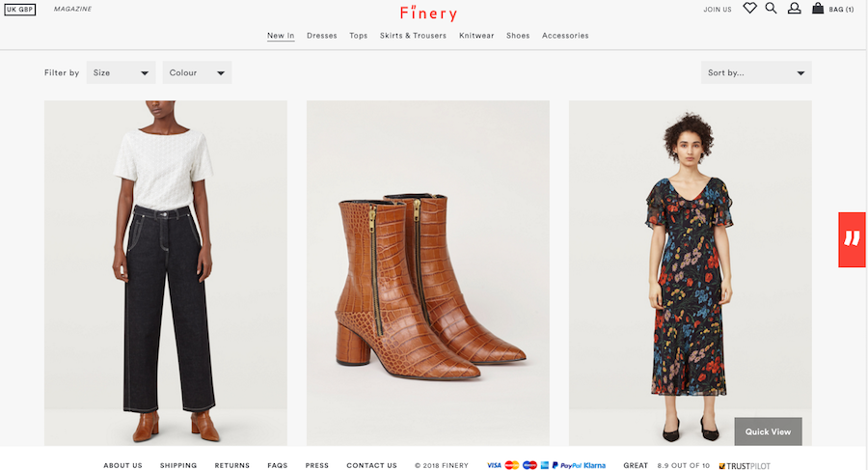Open the Sort by dropdown
The height and width of the screenshot is (470, 868).
(756, 72)
